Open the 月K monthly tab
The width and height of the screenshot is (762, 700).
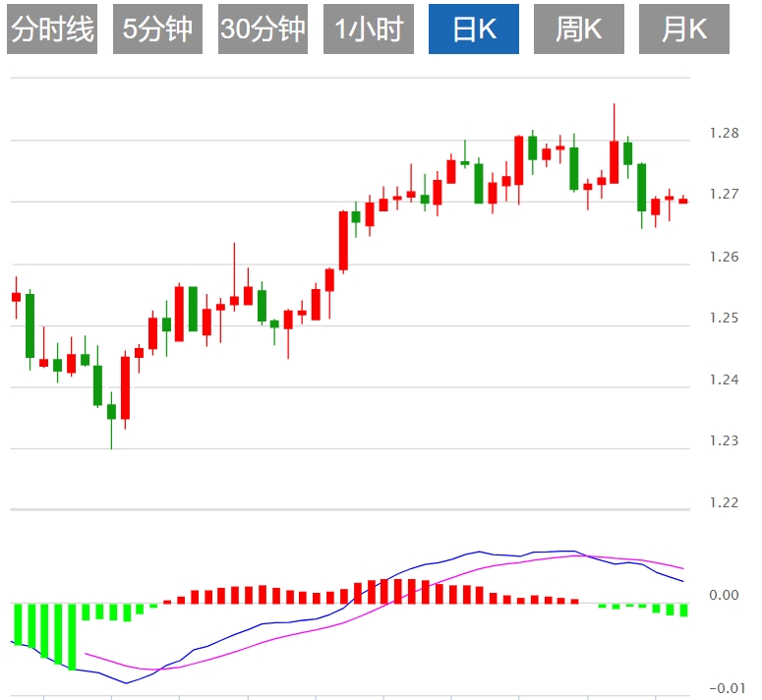(684, 29)
